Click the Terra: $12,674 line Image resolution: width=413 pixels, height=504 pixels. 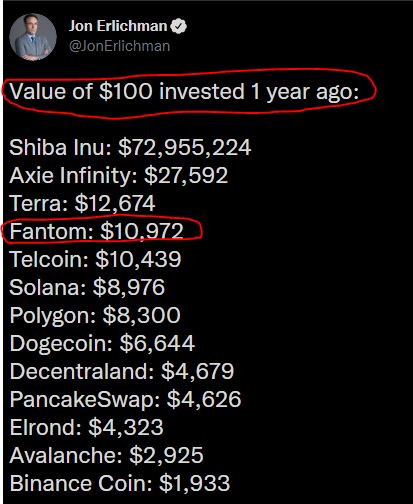click(x=82, y=203)
